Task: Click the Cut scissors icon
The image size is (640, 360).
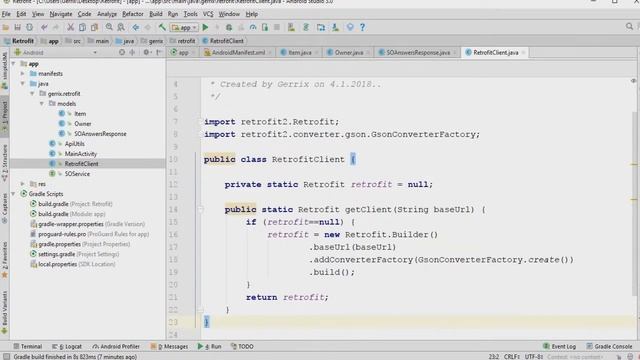Action: [70, 27]
